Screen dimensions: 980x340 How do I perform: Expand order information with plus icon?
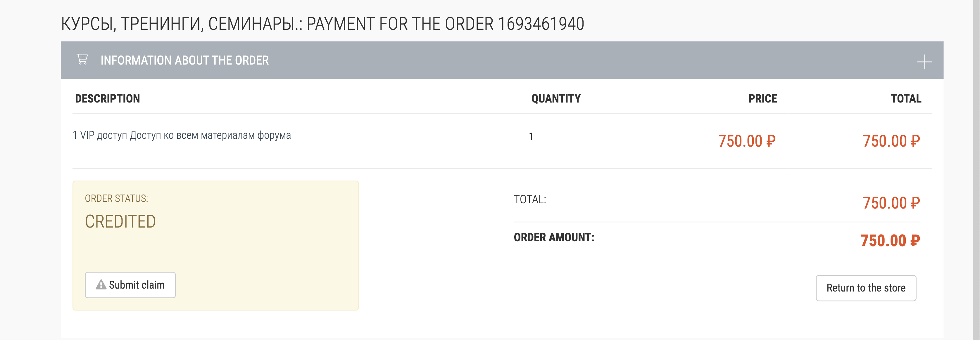(x=924, y=62)
